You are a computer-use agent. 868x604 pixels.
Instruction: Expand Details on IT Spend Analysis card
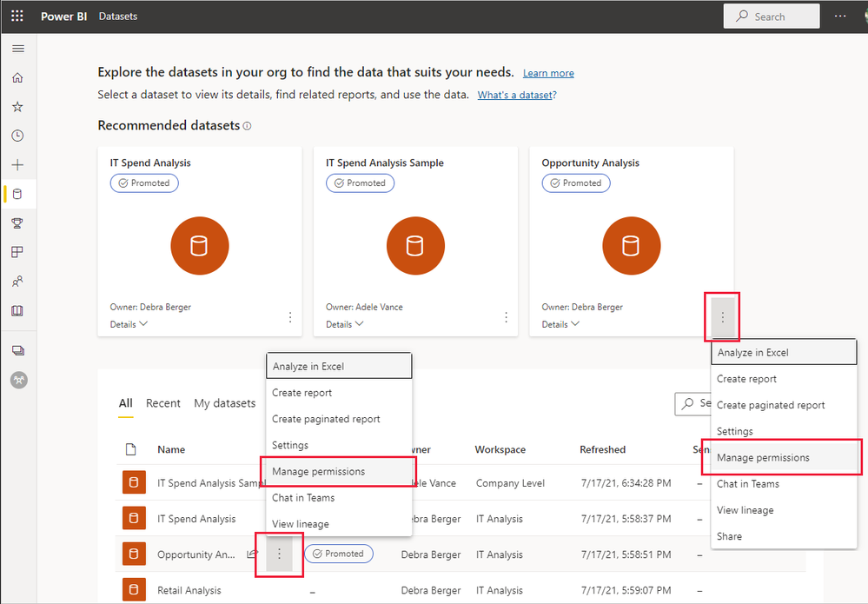[x=129, y=324]
